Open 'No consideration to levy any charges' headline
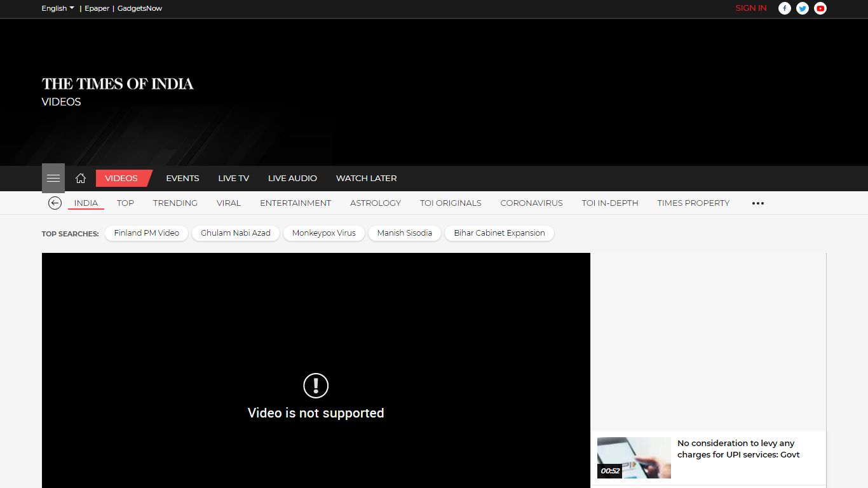This screenshot has height=488, width=868. coord(738,449)
